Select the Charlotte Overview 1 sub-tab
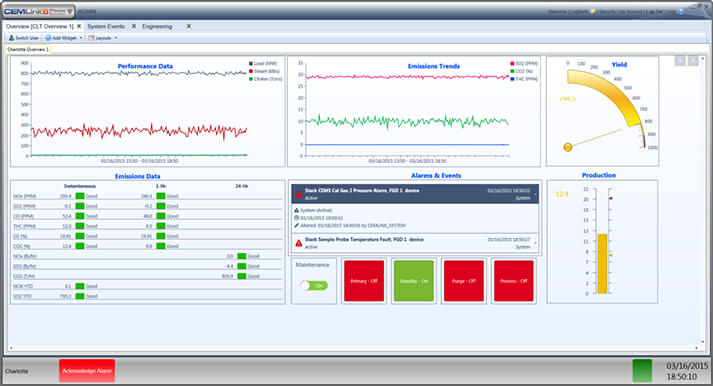The width and height of the screenshot is (713, 386). 28,49
